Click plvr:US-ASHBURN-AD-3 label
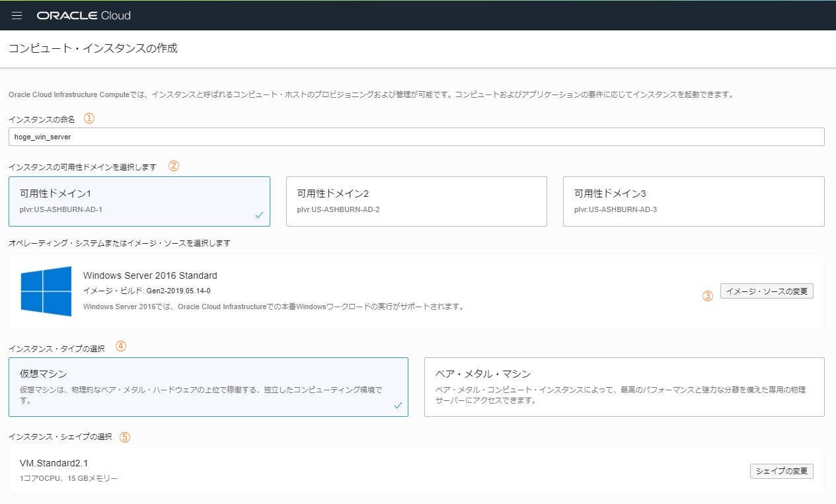The height and width of the screenshot is (504, 836). [x=615, y=209]
